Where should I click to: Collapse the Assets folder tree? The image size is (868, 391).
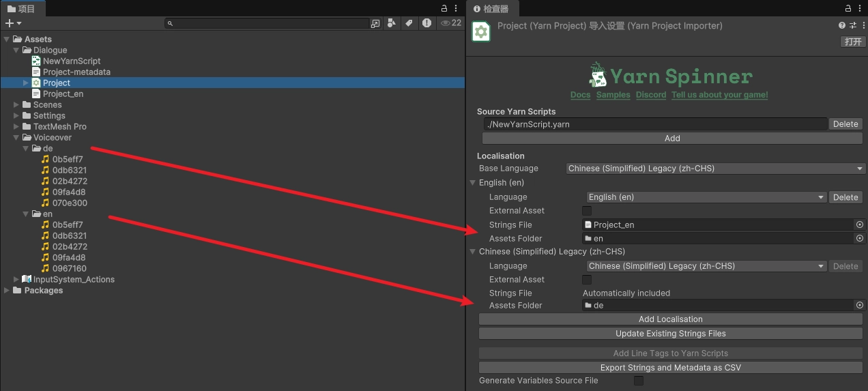[7, 39]
